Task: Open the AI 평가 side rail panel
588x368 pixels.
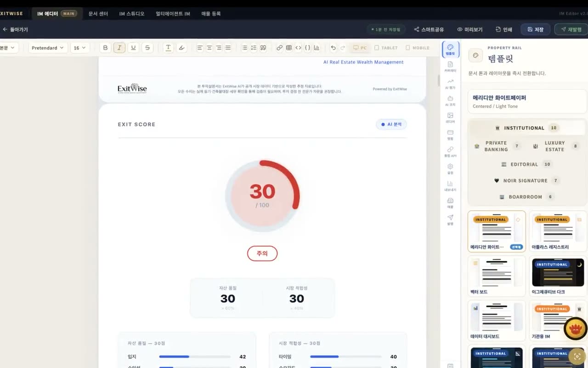Action: [450, 84]
